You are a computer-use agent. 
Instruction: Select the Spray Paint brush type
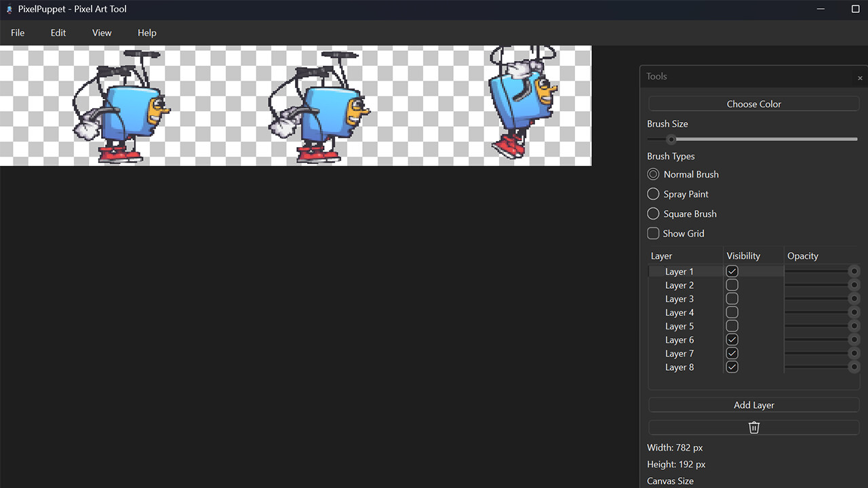653,194
